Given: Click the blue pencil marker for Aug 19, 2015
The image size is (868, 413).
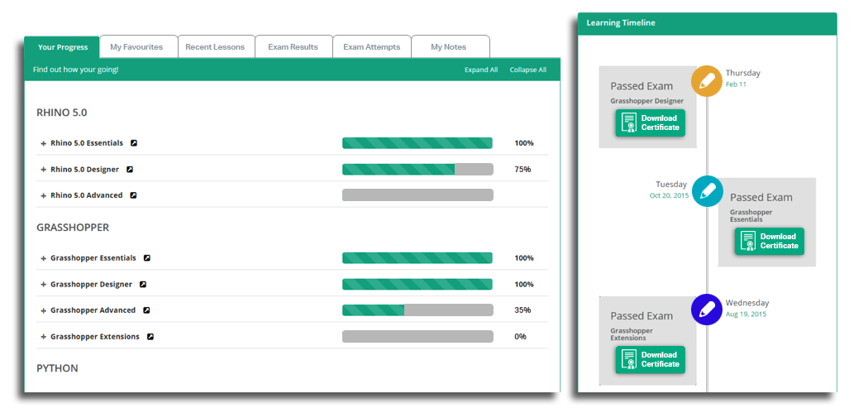Looking at the screenshot, I should click(706, 310).
